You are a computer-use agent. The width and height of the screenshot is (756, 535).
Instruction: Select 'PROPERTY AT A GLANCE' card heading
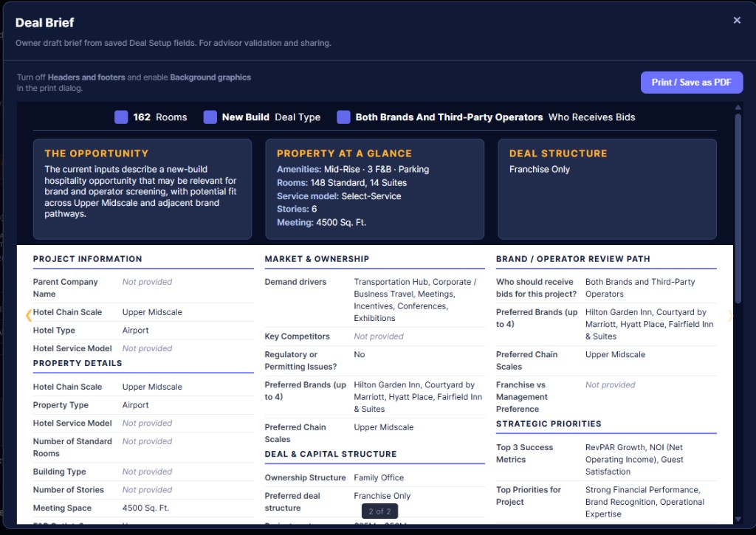click(344, 153)
